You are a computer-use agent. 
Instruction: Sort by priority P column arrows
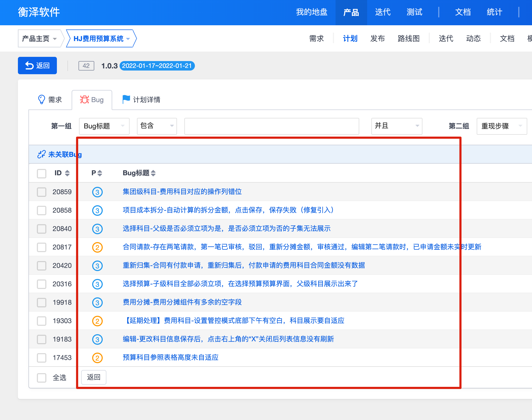coord(100,173)
